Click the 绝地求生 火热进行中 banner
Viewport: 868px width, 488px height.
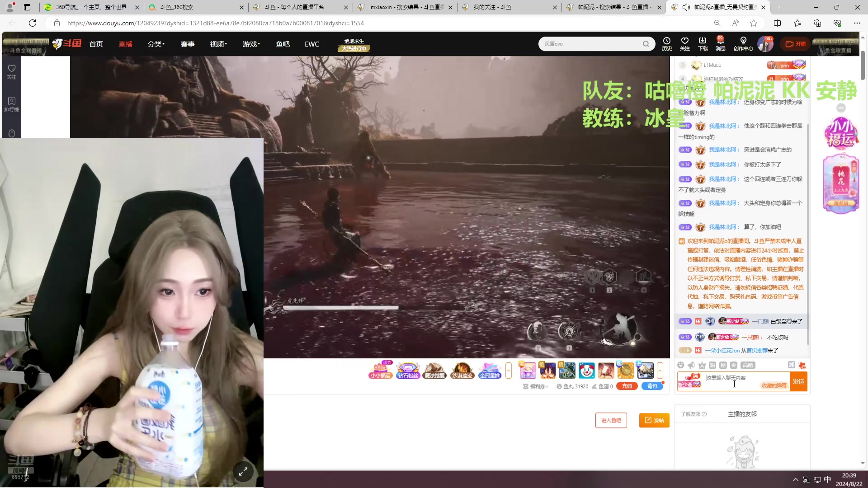[x=354, y=45]
